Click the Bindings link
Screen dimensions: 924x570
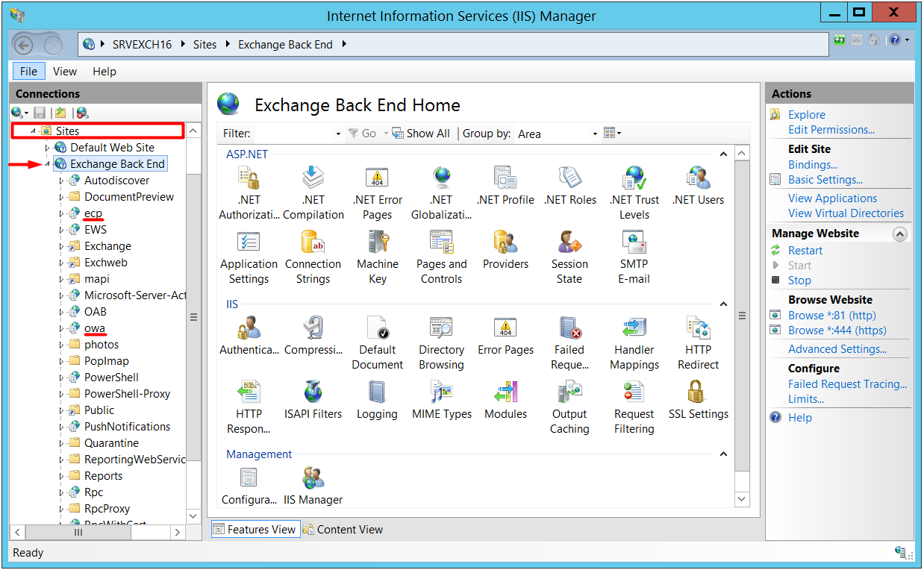(813, 165)
